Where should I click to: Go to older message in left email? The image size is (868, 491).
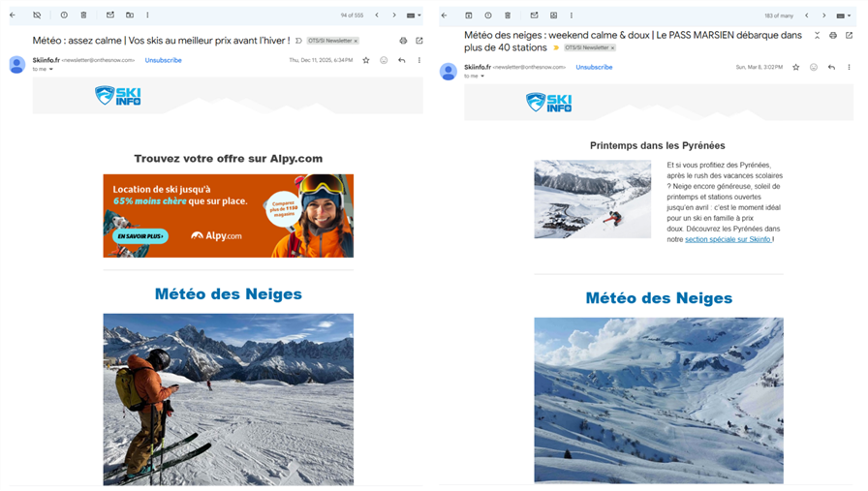click(x=394, y=15)
